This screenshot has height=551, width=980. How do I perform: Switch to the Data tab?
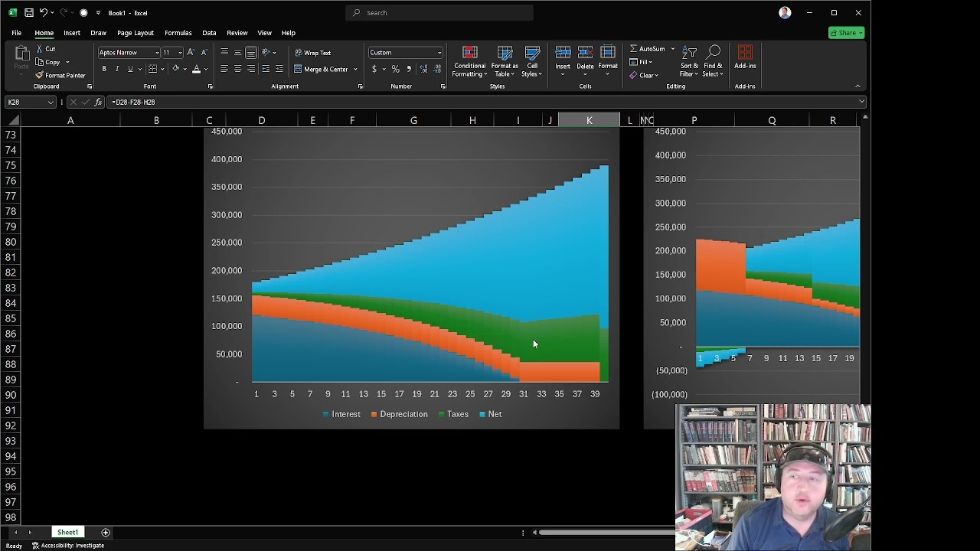(209, 33)
